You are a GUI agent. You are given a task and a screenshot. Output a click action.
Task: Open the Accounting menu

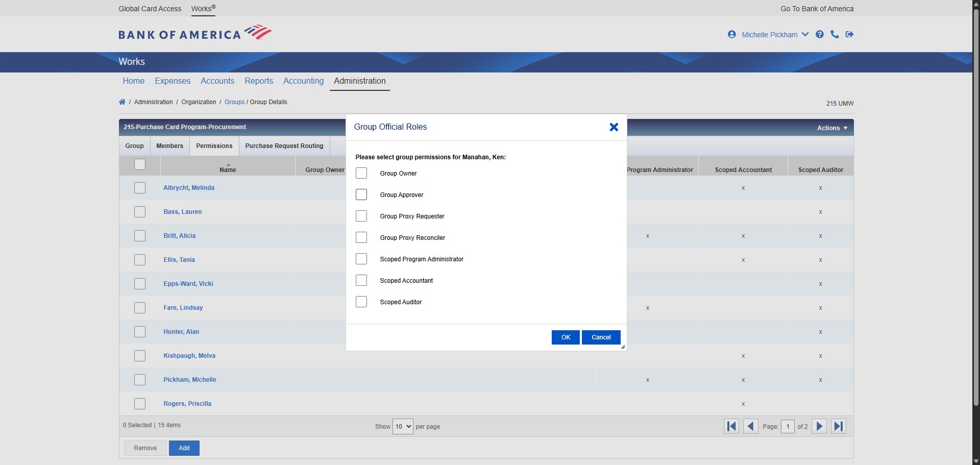(303, 81)
